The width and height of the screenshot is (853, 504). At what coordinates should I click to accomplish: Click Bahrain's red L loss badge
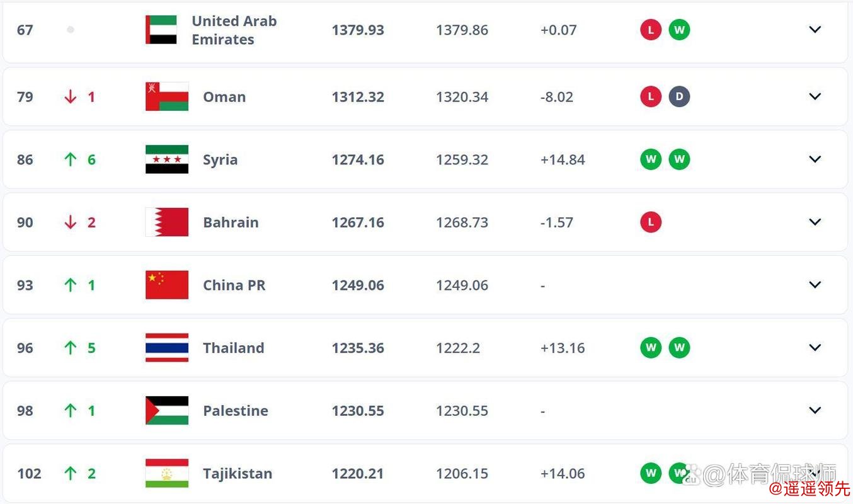pyautogui.click(x=651, y=222)
